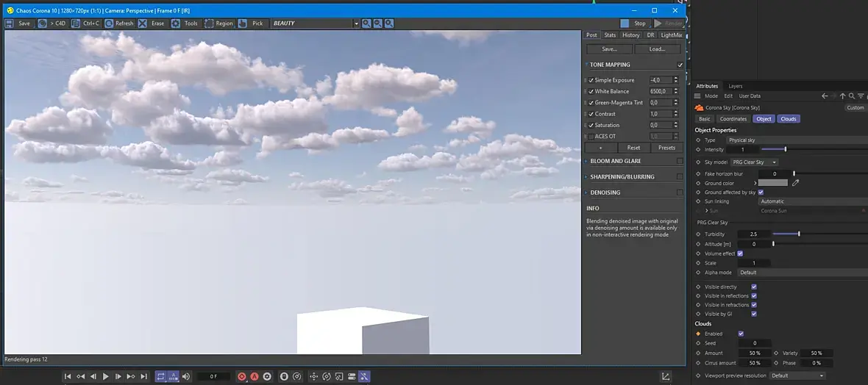
Task: Open the Type Physical sky dropdown
Action: click(x=797, y=140)
